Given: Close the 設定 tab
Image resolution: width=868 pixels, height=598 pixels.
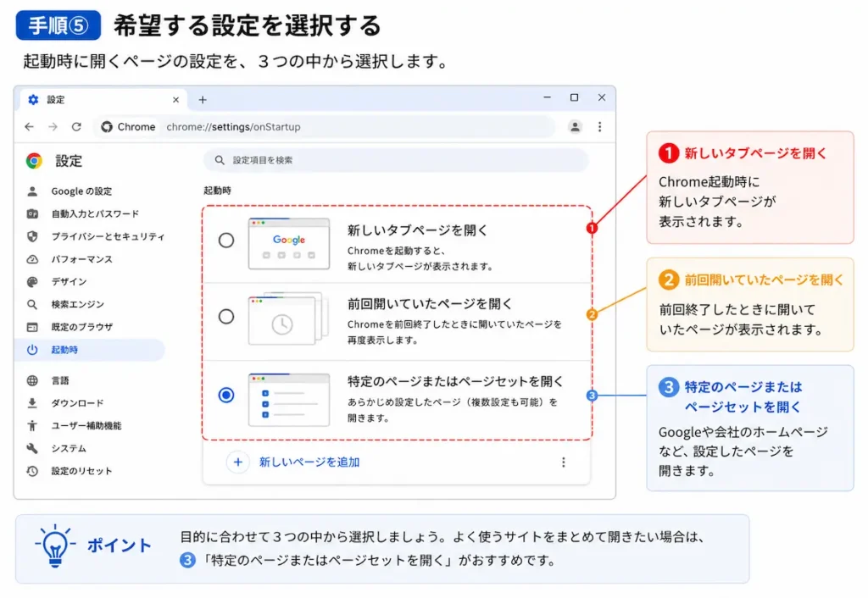Looking at the screenshot, I should tap(175, 100).
